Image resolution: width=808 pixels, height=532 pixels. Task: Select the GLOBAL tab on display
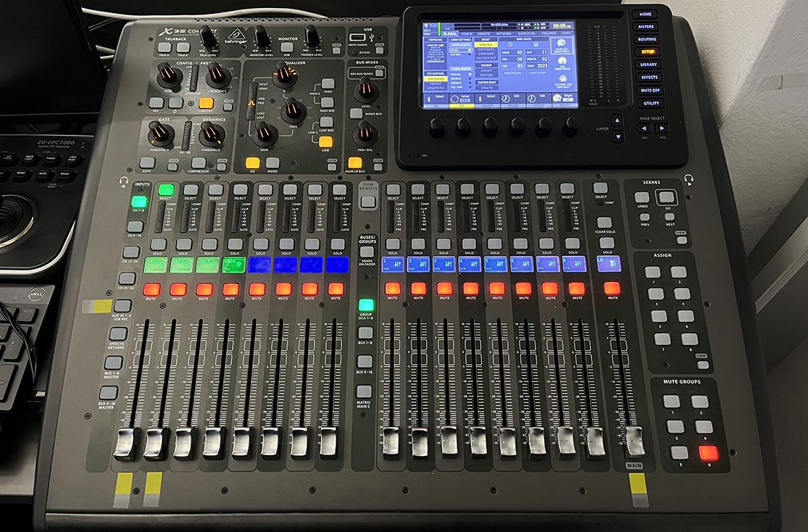449,33
